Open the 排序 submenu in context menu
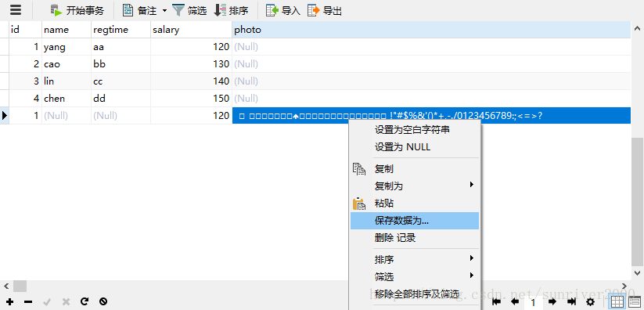The height and width of the screenshot is (310, 644). click(x=415, y=260)
